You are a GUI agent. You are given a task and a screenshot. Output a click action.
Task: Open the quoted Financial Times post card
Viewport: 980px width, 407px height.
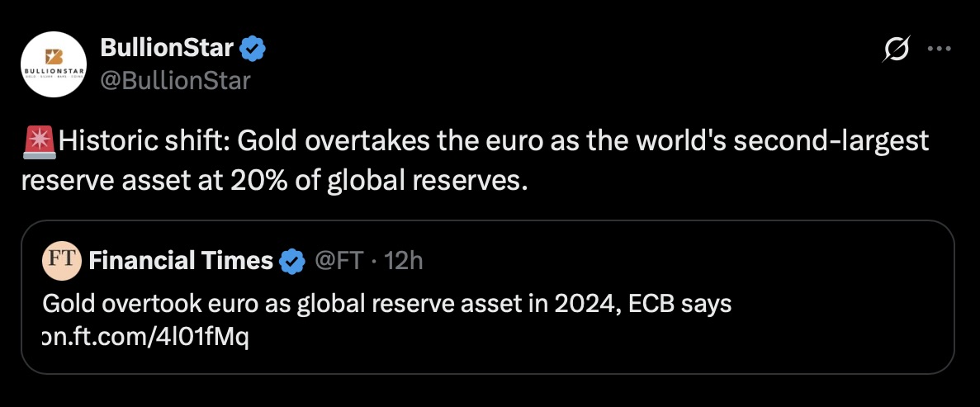pos(487,297)
